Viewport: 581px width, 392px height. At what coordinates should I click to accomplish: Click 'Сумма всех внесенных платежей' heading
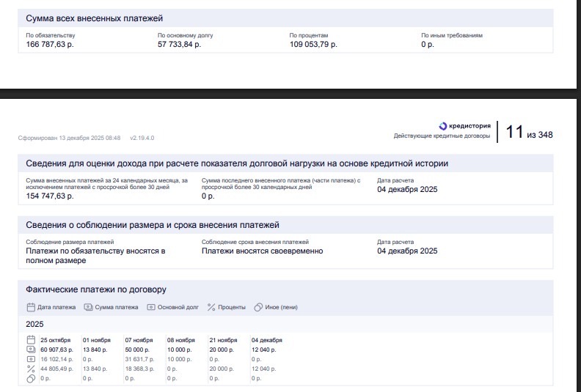click(x=94, y=18)
